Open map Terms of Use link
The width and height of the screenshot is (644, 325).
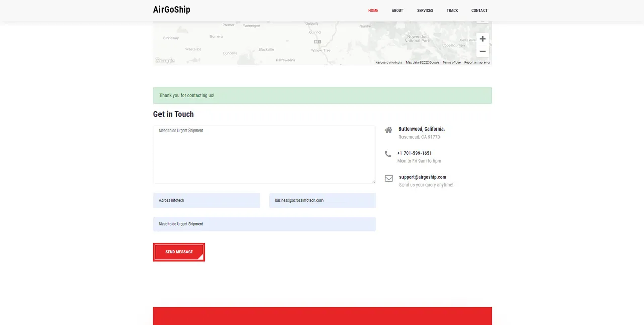click(x=452, y=62)
